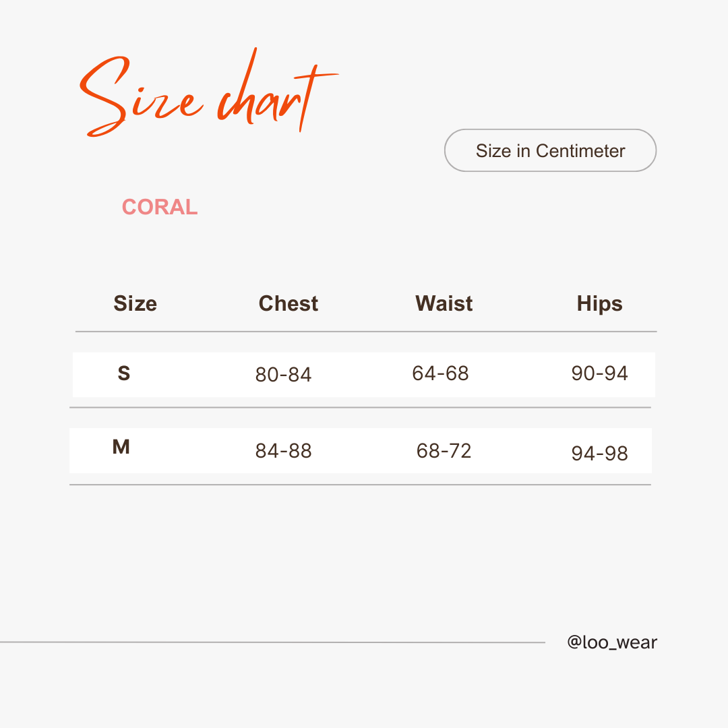Click the divider line under the headers
Screen dimensions: 728x728
366,332
